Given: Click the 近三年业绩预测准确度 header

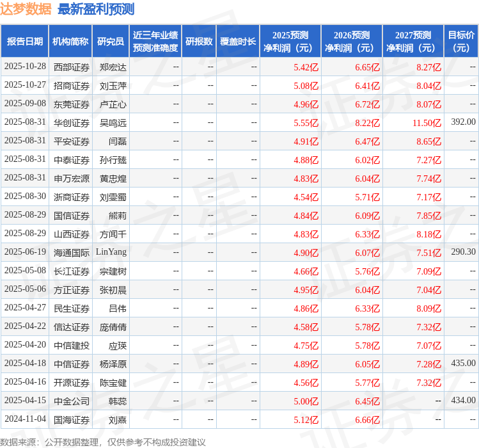Looking at the screenshot, I should pos(155,42).
